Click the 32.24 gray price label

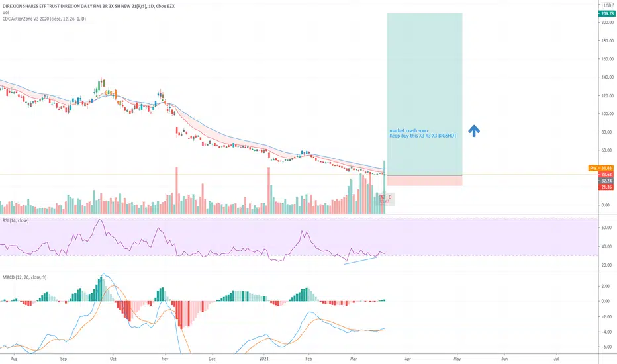point(606,181)
